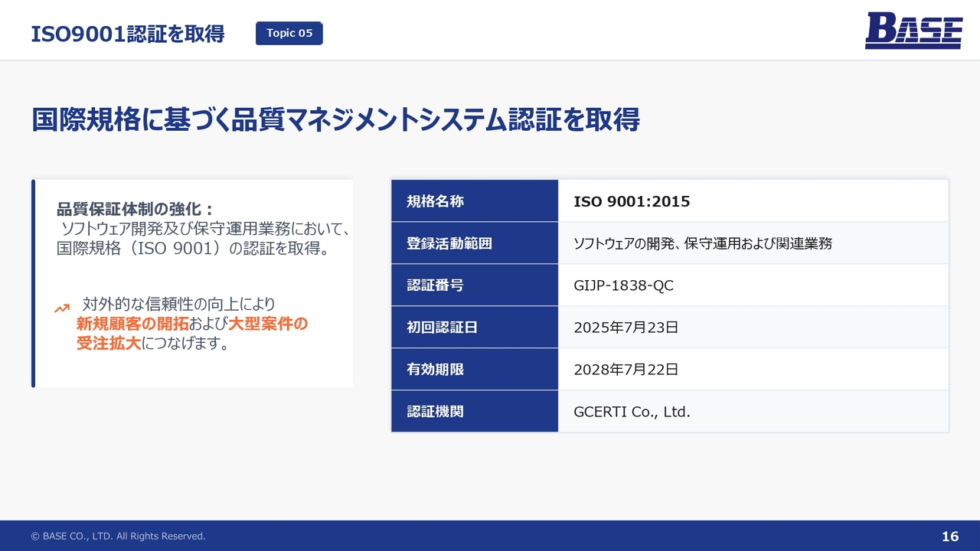Select the Topic 05 badge
This screenshot has height=551, width=980.
coord(289,33)
